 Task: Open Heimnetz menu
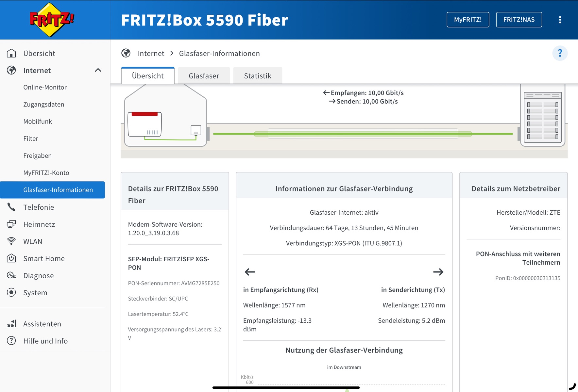39,224
